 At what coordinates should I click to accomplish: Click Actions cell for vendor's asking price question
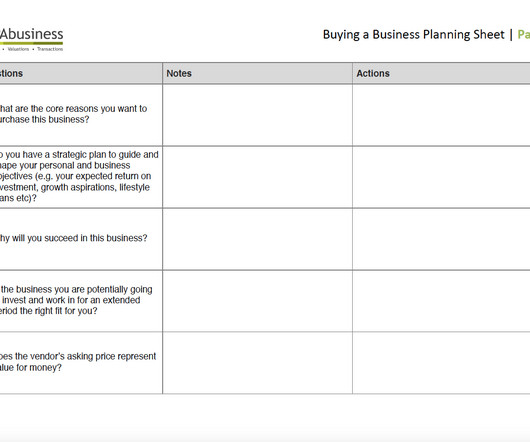pos(441,363)
